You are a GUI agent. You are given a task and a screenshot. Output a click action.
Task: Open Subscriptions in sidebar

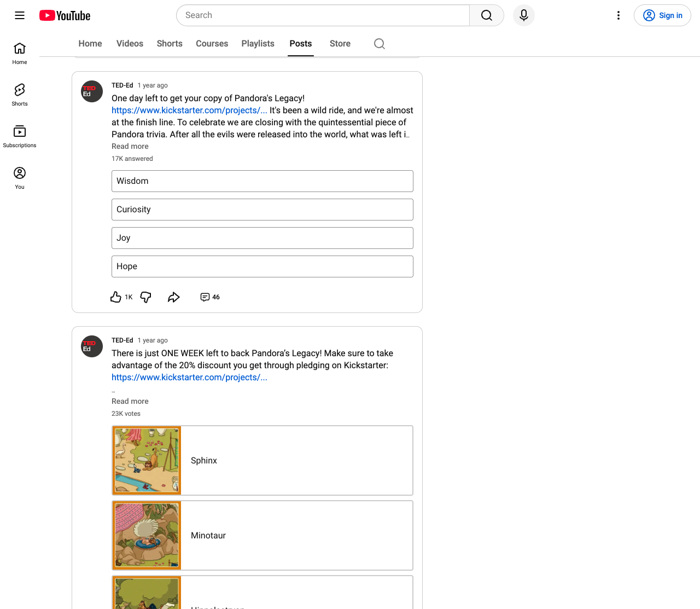pos(20,137)
